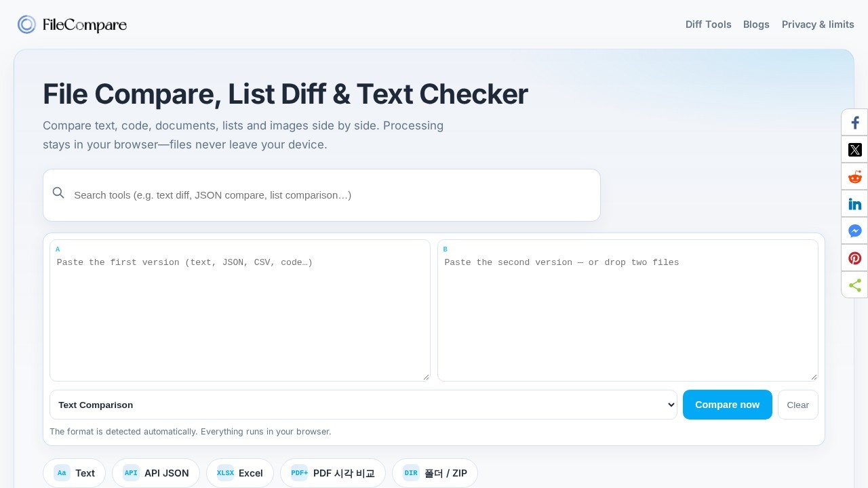
Task: Clear both text panes
Action: [797, 405]
